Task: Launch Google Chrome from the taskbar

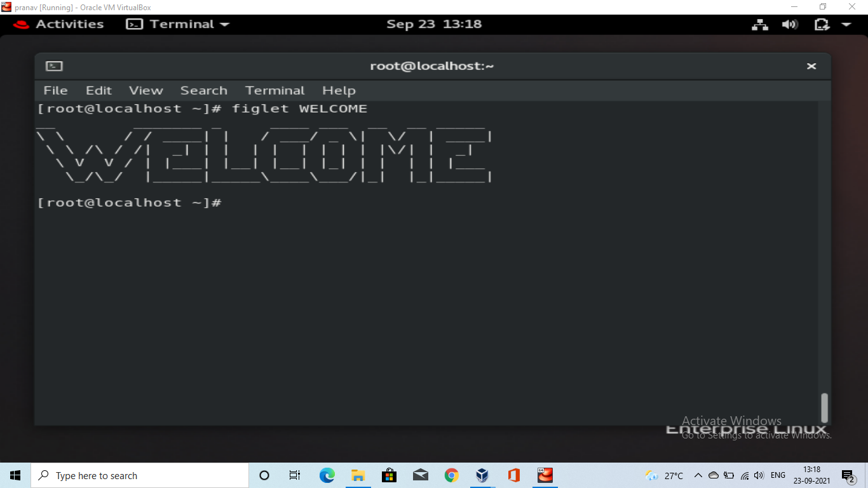Action: click(x=451, y=475)
